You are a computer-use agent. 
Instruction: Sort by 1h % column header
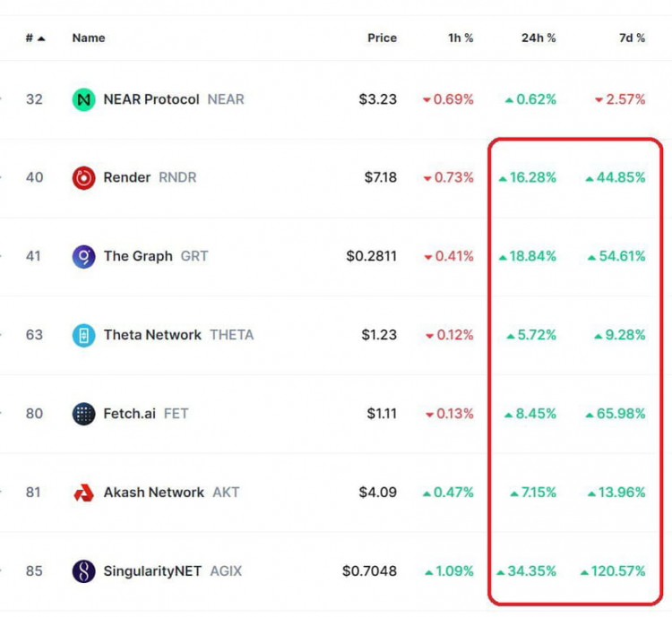coord(461,39)
